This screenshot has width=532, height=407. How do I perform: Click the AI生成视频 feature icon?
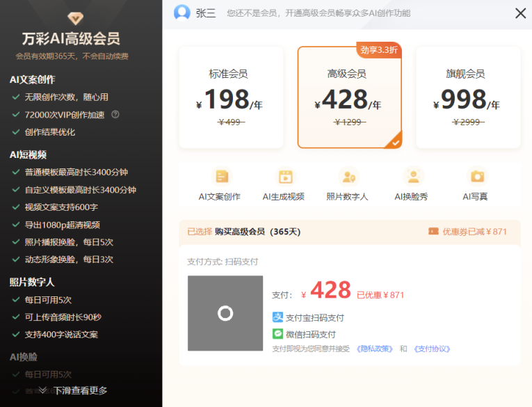click(284, 177)
